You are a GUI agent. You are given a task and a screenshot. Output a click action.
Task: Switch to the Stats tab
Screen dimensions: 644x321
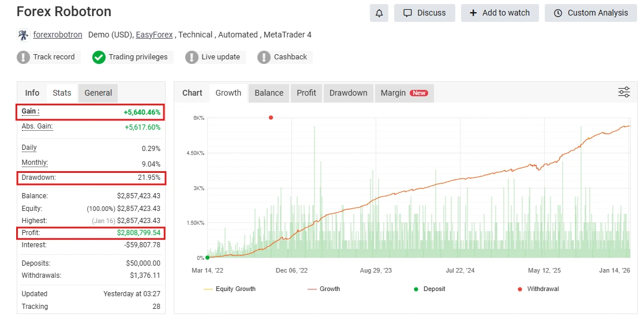point(62,93)
